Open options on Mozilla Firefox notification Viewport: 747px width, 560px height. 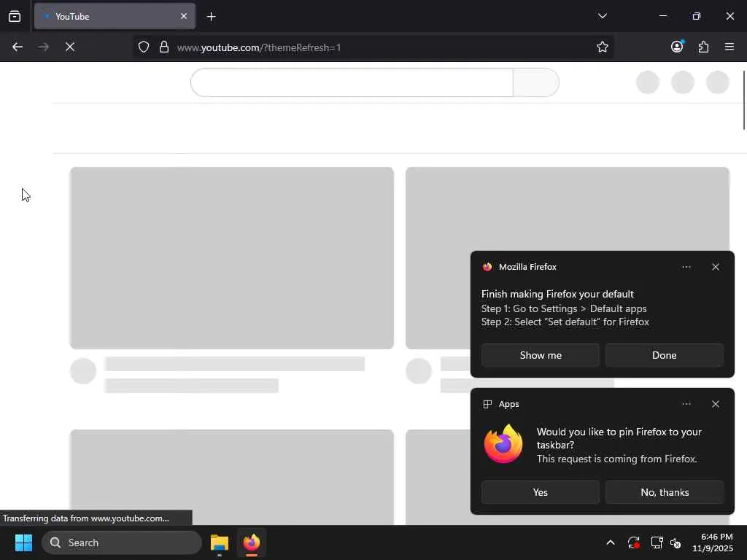tap(686, 267)
